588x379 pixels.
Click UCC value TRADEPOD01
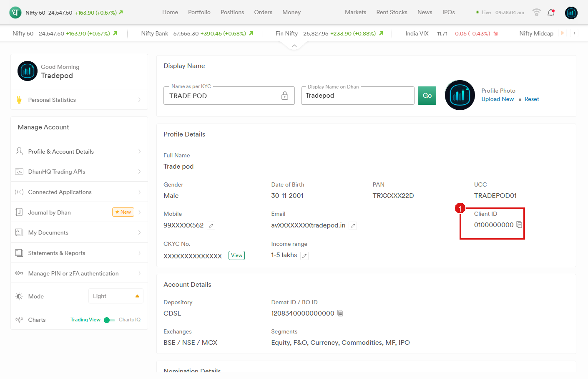pos(495,196)
